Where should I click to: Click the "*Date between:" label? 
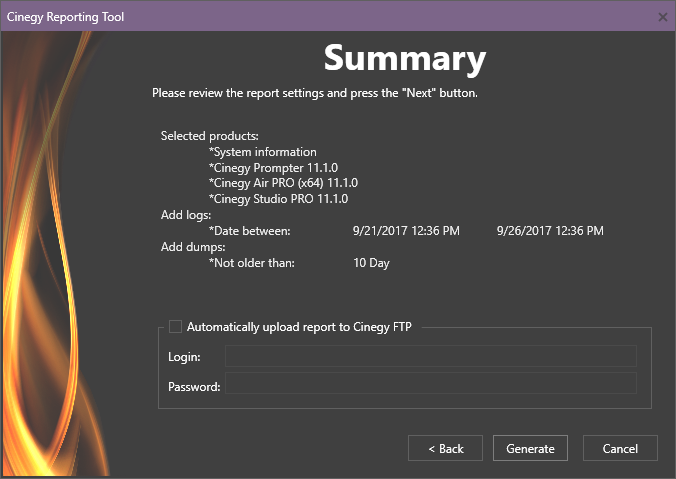[249, 231]
